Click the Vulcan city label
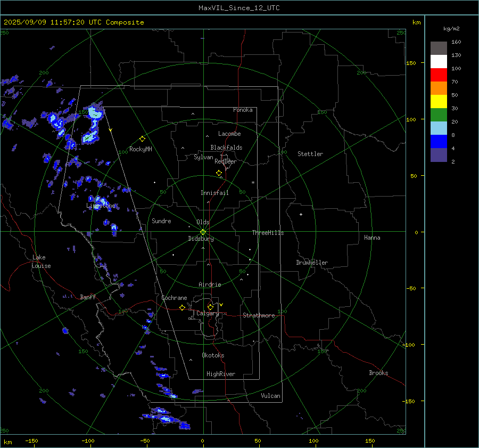 tap(270, 396)
